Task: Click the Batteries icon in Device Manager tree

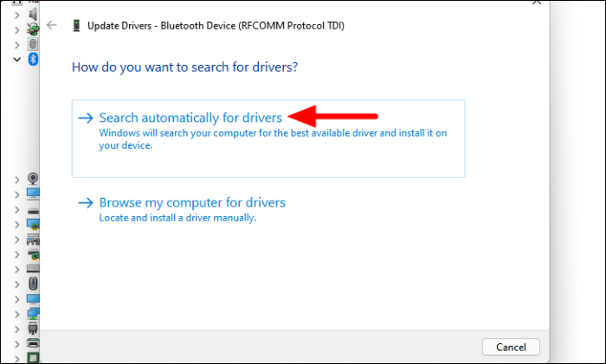Action: (x=33, y=29)
